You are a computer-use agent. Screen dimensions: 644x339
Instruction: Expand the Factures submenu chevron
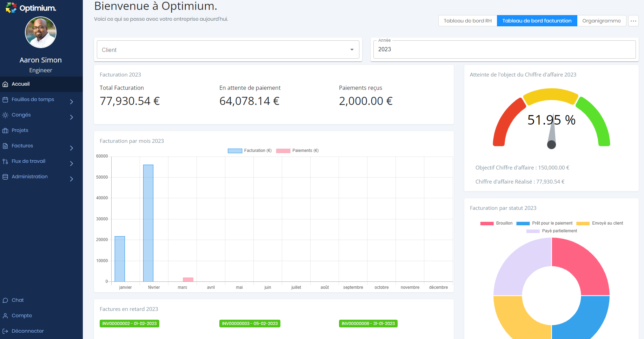72,148
